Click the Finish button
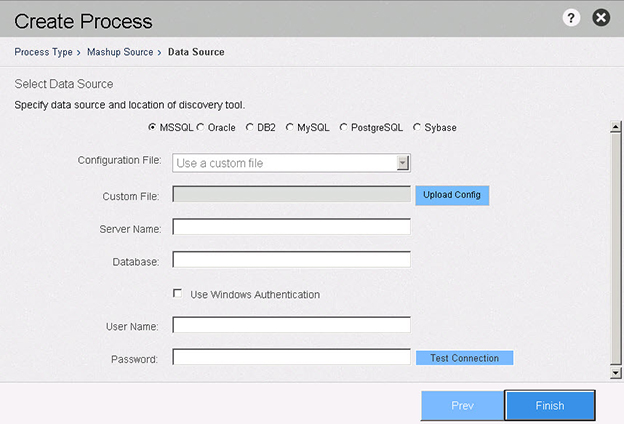Viewport: 624px width, 424px height. tap(550, 405)
